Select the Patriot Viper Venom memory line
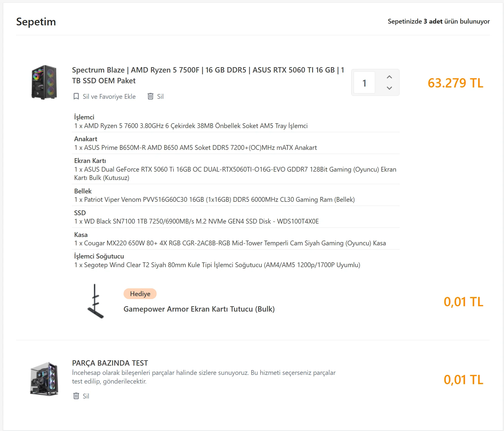504x431 pixels. tap(214, 200)
